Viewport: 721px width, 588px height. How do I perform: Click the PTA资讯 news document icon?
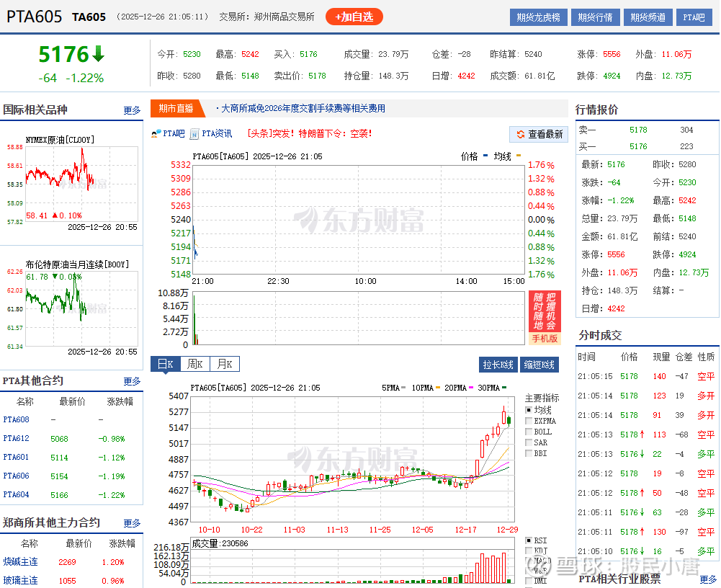point(194,134)
